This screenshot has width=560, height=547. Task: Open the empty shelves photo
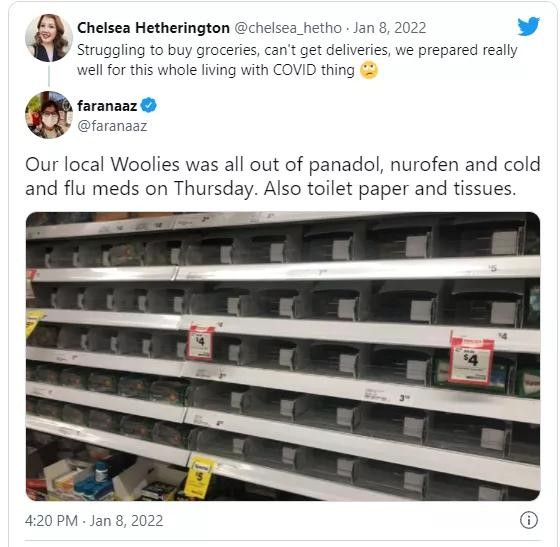click(x=283, y=356)
